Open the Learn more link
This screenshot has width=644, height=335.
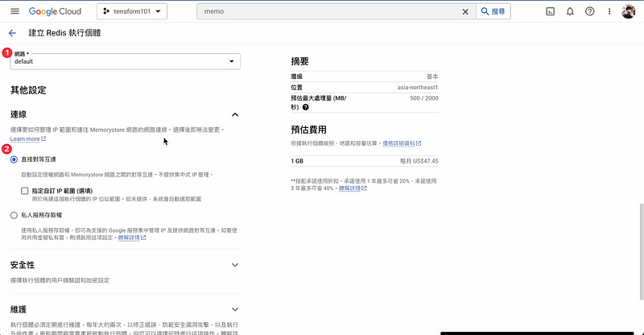[28, 139]
